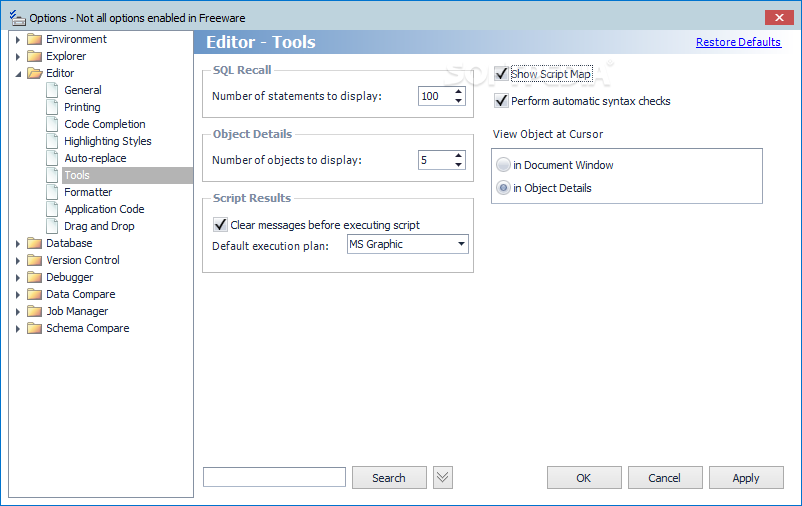Uncheck Show Script Map checkbox
The width and height of the screenshot is (802, 506).
[x=501, y=74]
